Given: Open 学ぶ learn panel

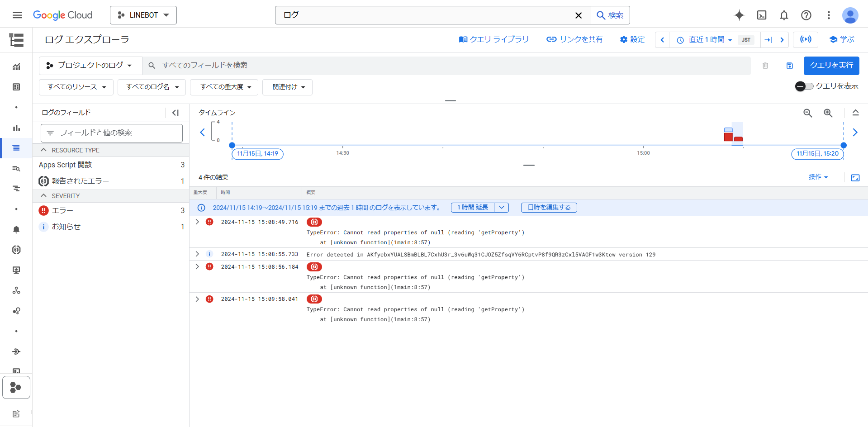Looking at the screenshot, I should (x=842, y=39).
